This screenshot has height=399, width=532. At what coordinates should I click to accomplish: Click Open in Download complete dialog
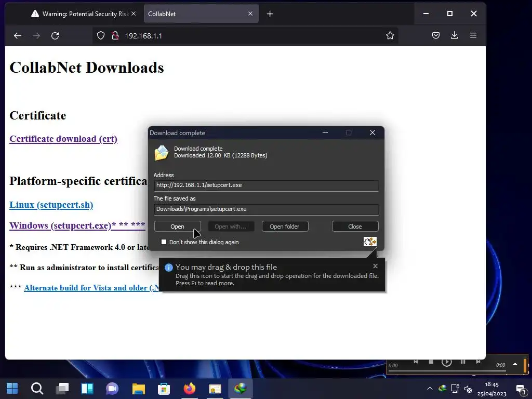[178, 227]
